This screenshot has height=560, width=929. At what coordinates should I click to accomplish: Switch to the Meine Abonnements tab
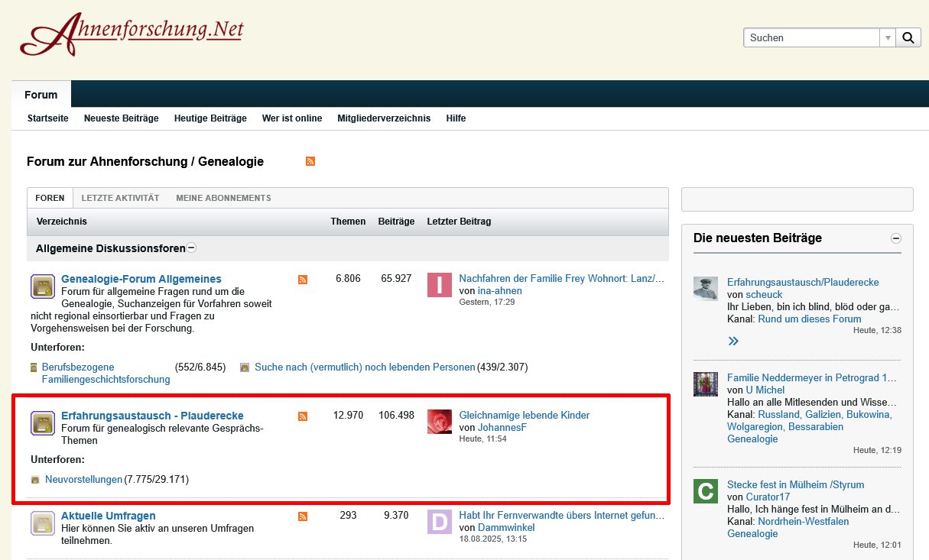coord(223,198)
